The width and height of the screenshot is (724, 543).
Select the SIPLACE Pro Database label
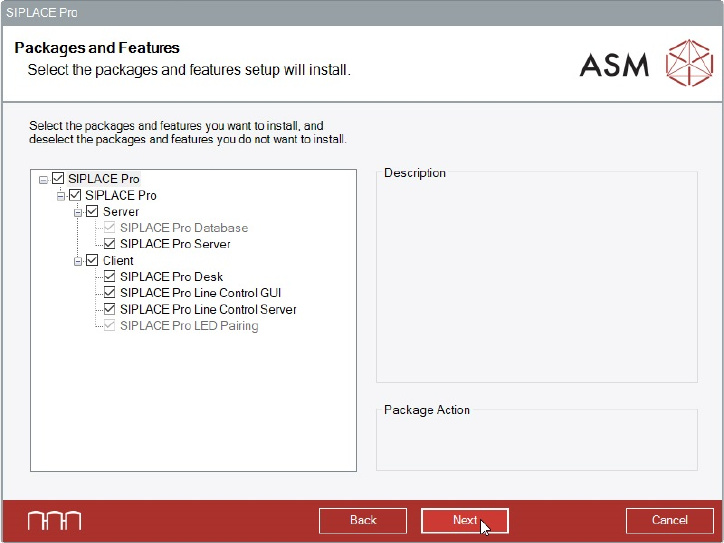click(x=184, y=228)
